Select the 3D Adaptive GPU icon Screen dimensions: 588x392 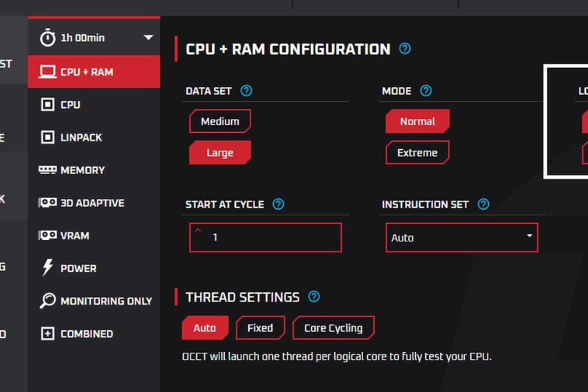pos(47,203)
